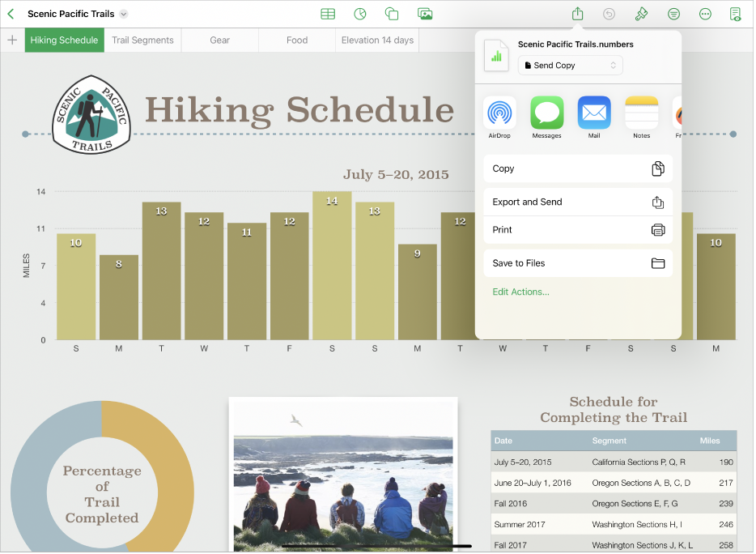Viewport: 756px width, 554px height.
Task: Click the Undo arrow icon
Action: click(x=608, y=13)
